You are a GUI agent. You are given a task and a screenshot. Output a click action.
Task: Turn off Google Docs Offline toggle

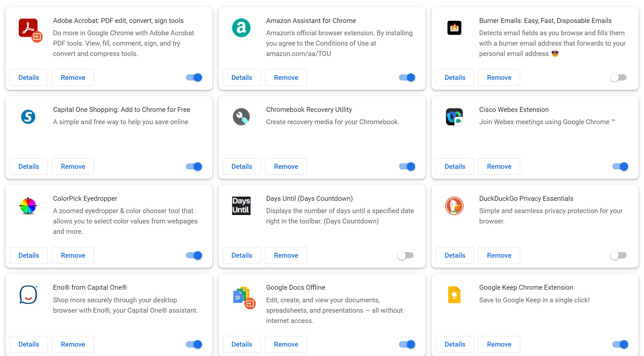point(407,344)
